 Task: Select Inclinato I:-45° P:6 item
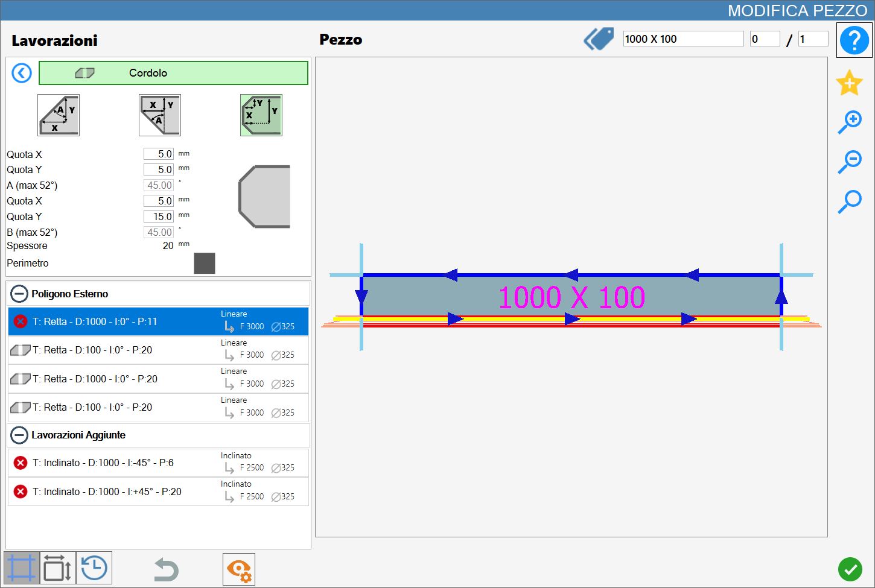tap(158, 463)
